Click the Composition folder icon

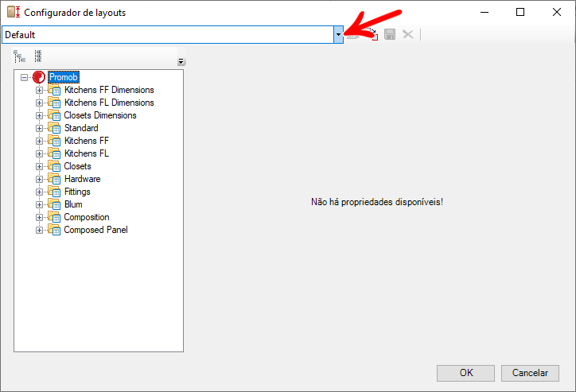coord(54,217)
